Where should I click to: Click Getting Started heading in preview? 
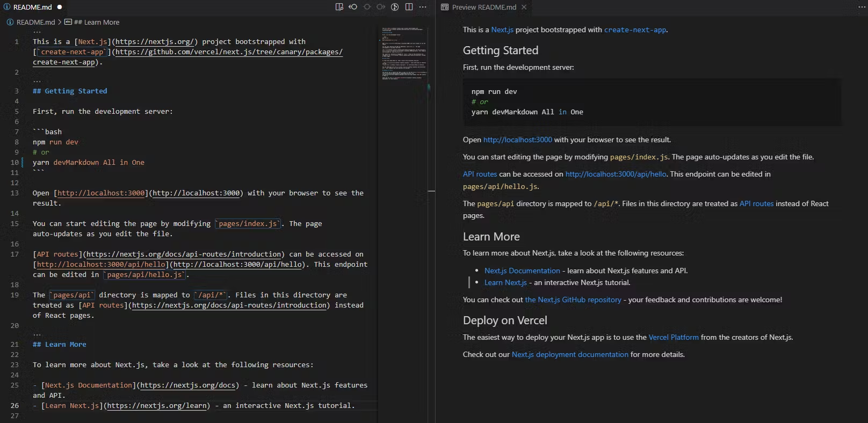(501, 50)
